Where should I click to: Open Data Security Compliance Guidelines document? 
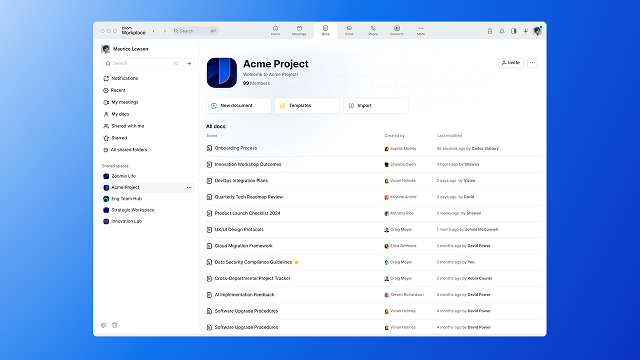(x=253, y=262)
